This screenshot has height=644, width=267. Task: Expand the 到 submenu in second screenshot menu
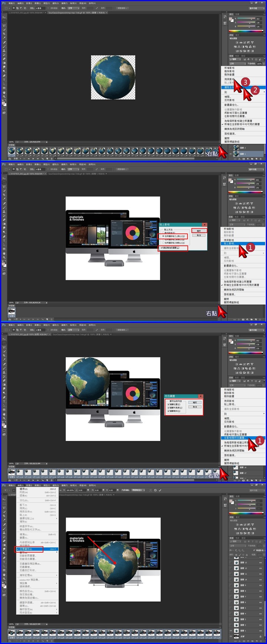pyautogui.click(x=244, y=253)
